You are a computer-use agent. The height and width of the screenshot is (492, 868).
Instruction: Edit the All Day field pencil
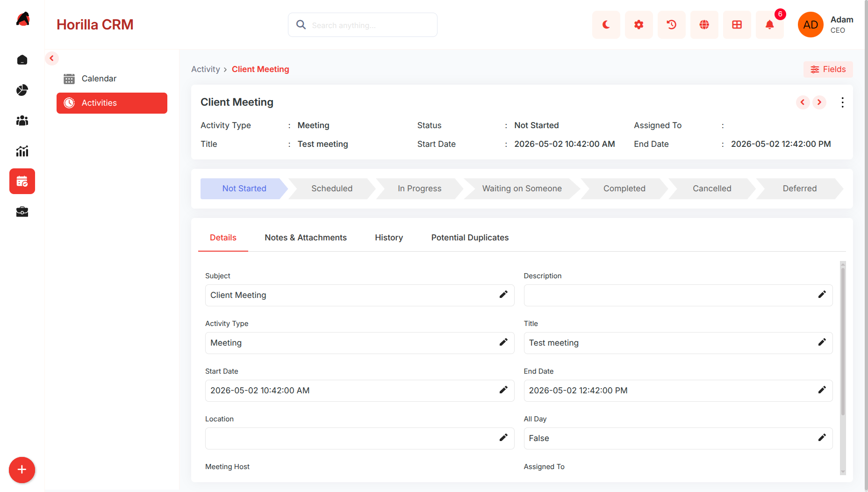pos(822,438)
